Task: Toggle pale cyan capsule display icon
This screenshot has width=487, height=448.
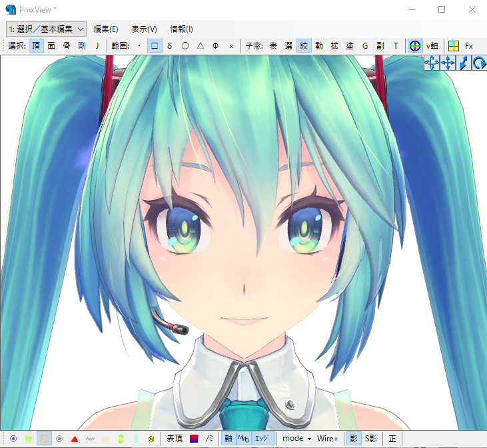Action: [136, 439]
